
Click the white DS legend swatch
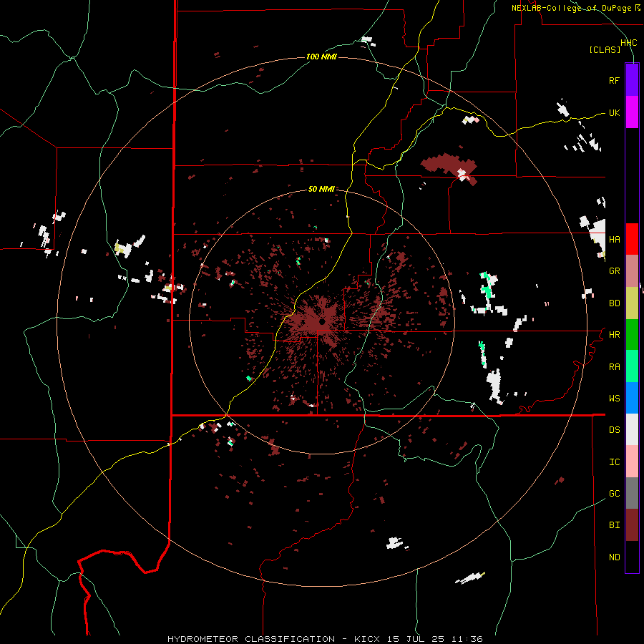point(632,429)
